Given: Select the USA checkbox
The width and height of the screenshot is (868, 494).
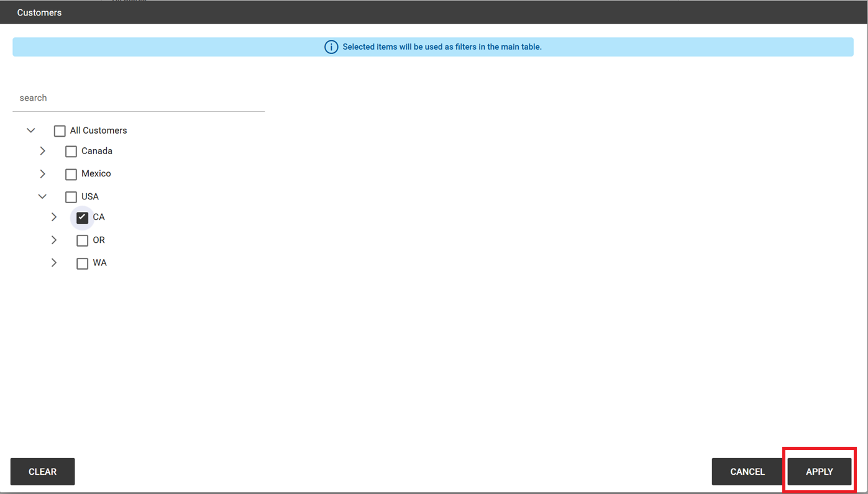Looking at the screenshot, I should (71, 197).
